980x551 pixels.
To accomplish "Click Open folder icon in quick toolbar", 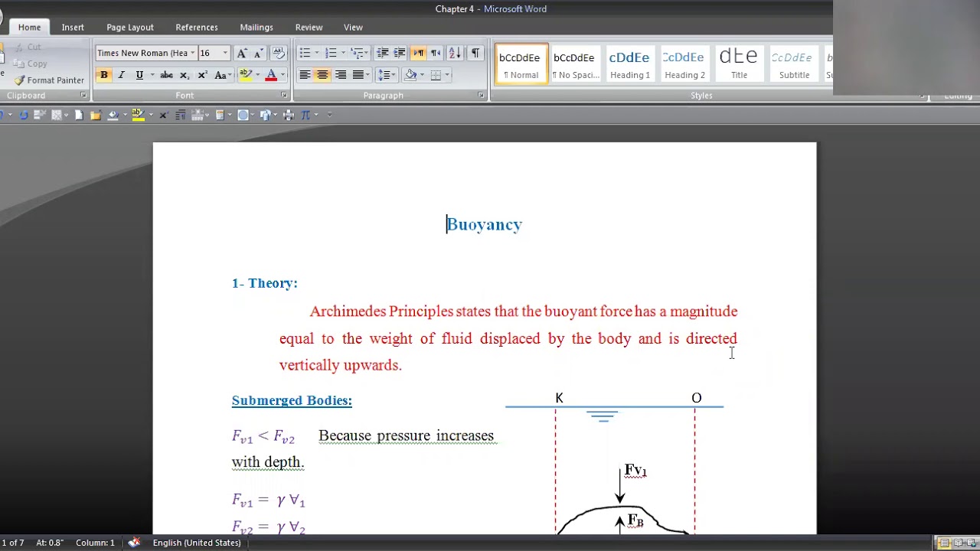I will pos(95,115).
